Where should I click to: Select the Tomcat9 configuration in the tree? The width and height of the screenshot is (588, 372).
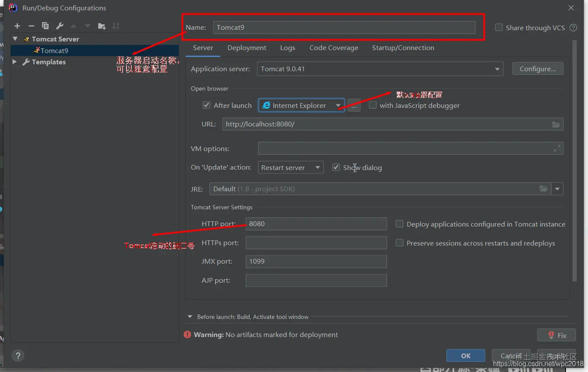95,50
